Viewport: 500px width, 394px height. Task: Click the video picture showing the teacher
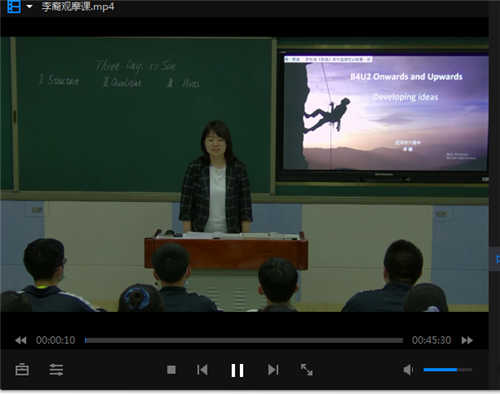[x=245, y=174]
